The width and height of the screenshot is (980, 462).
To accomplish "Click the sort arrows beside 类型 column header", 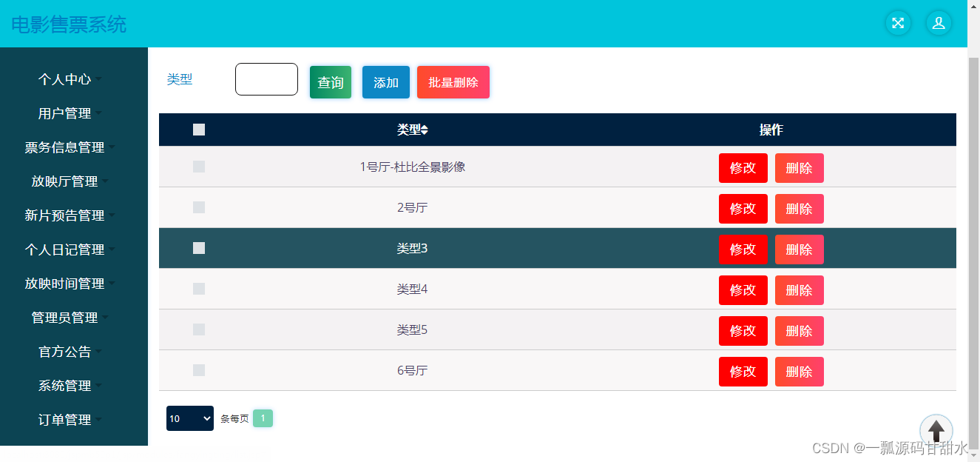I will click(x=425, y=130).
